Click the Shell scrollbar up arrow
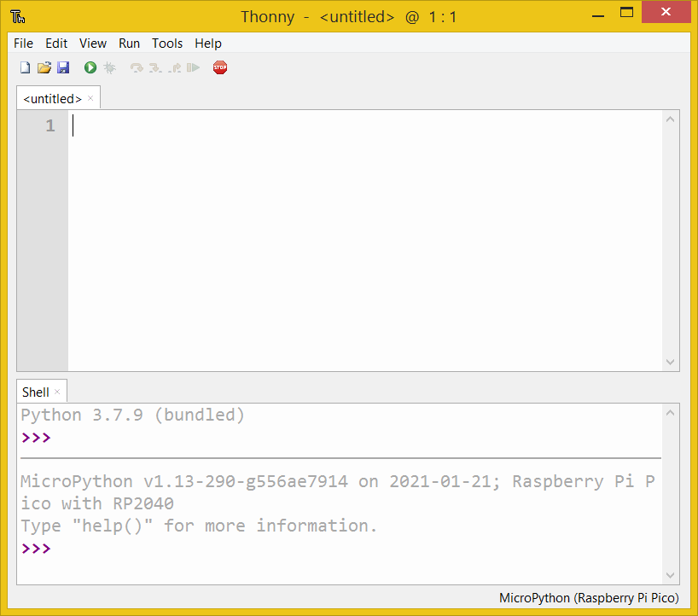The width and height of the screenshot is (698, 616). click(x=671, y=413)
